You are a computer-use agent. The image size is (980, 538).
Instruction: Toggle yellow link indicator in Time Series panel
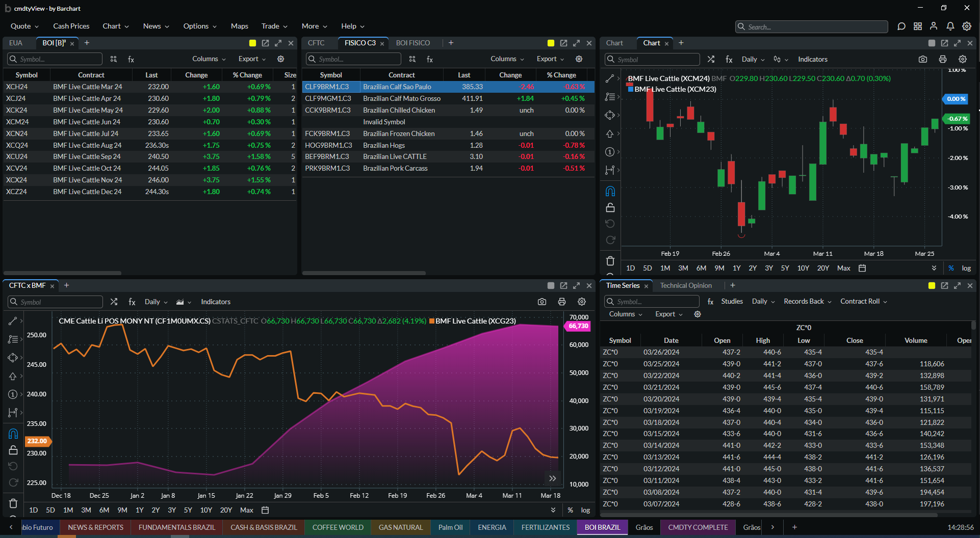[932, 286]
